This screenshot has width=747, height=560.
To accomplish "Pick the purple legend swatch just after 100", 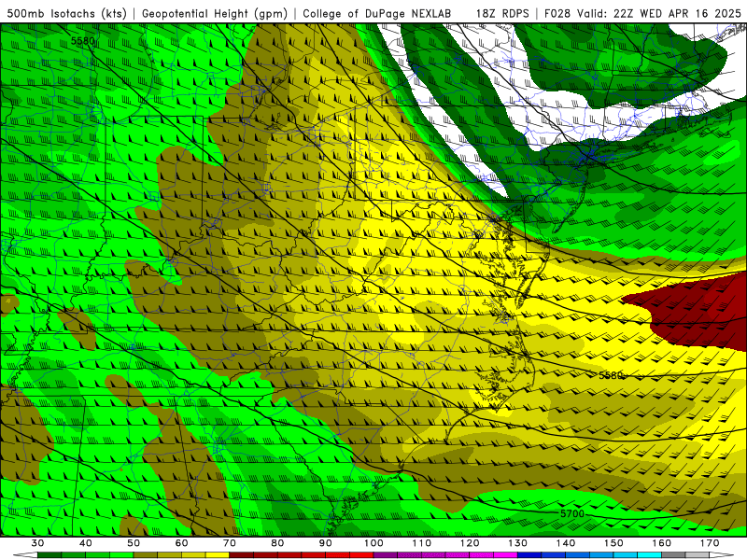I will tap(386, 555).
